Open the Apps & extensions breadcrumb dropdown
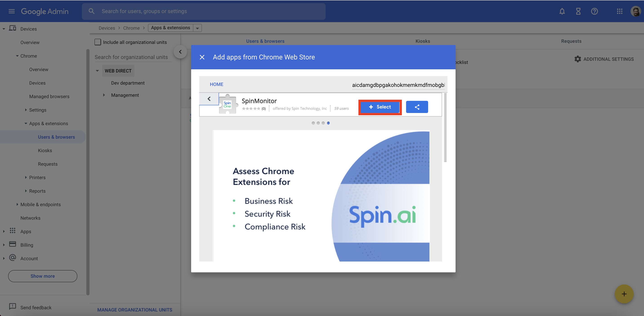The height and width of the screenshot is (316, 644). 197,28
